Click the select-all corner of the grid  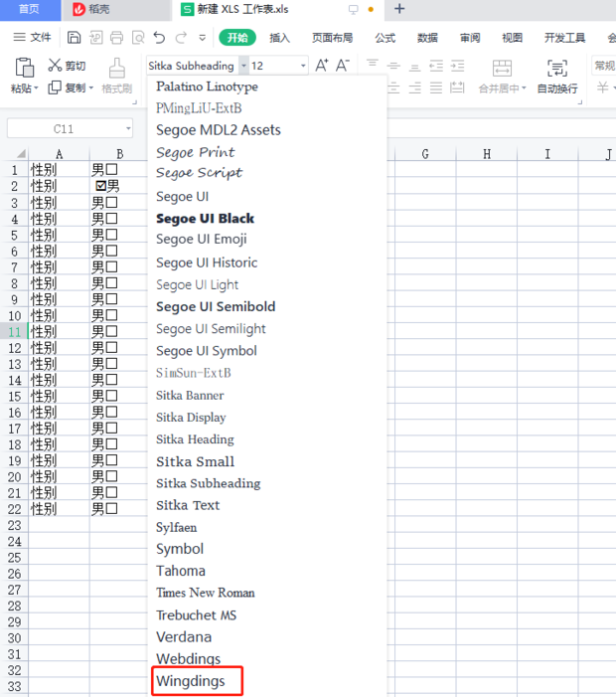pyautogui.click(x=21, y=154)
